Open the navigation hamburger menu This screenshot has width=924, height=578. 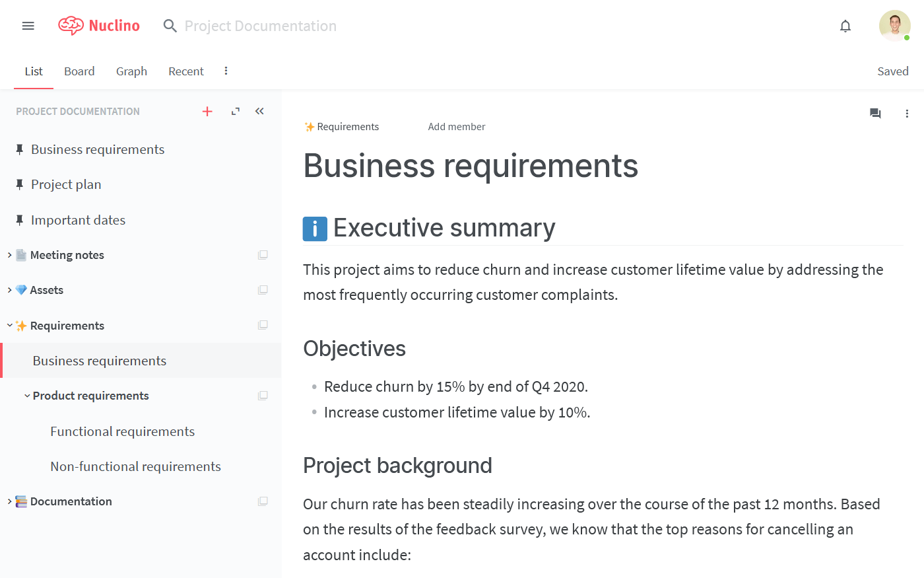(x=28, y=25)
